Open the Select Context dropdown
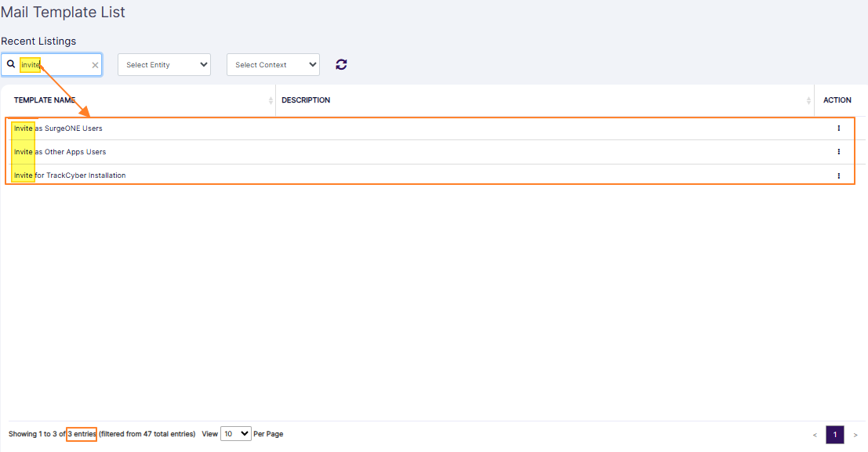The width and height of the screenshot is (868, 452). coord(272,64)
